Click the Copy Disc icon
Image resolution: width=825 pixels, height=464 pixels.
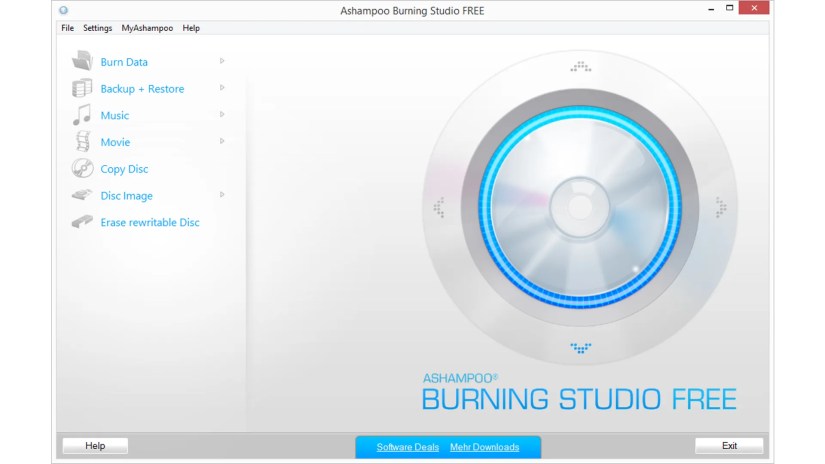83,168
